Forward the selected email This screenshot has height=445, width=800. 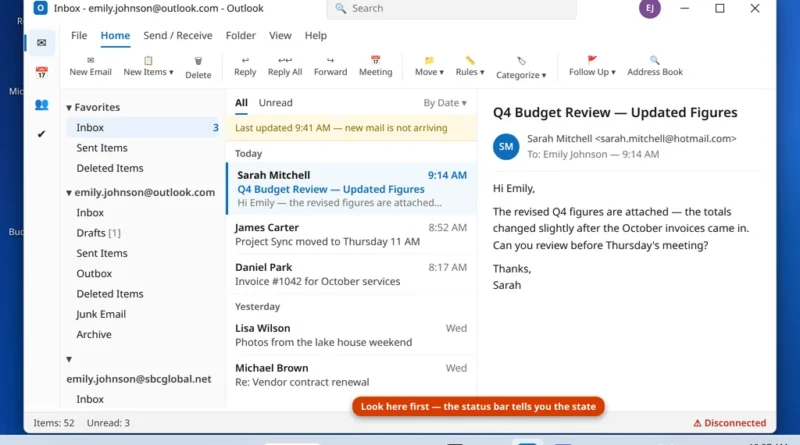[330, 67]
